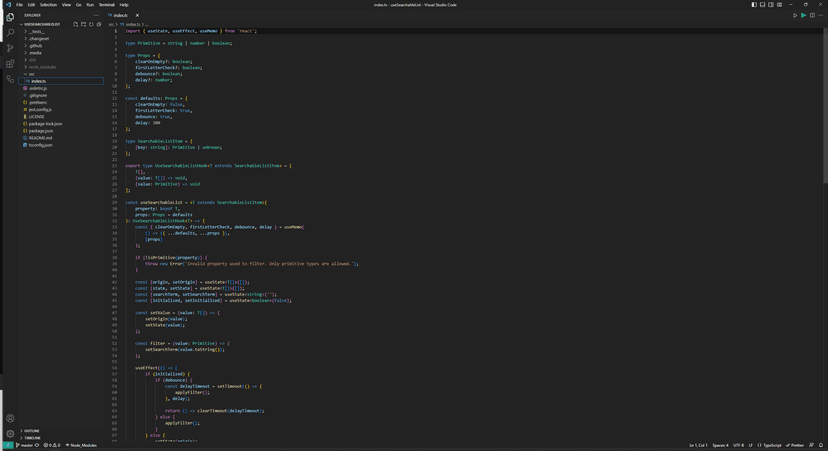The image size is (828, 451).
Task: Click the master branch in status bar
Action: pos(26,445)
